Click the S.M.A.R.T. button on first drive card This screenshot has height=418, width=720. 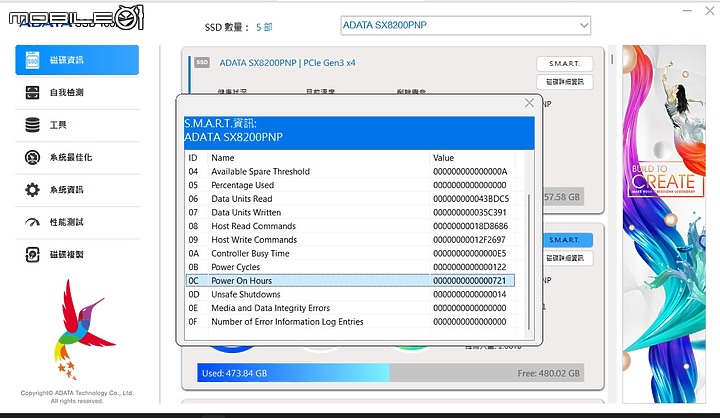[564, 64]
